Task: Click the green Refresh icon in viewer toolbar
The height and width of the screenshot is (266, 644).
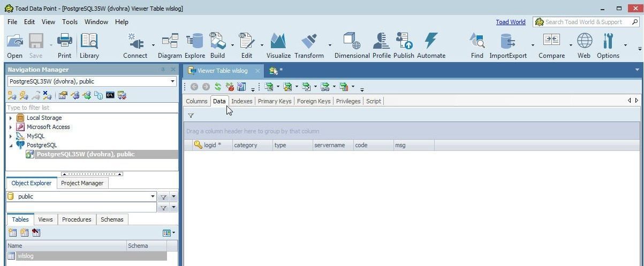Action: tap(218, 87)
